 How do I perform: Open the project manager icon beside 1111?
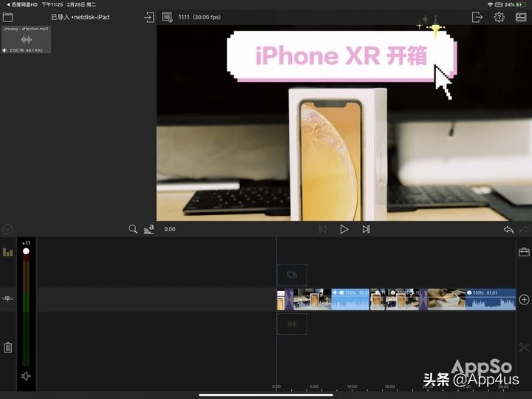pyautogui.click(x=167, y=17)
